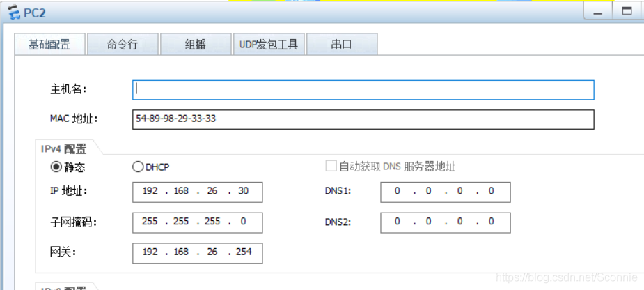
Task: Maximize the PC2 window
Action: pyautogui.click(x=627, y=12)
